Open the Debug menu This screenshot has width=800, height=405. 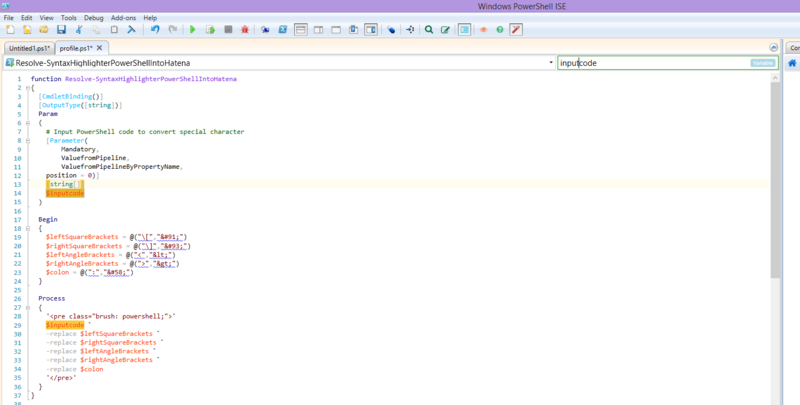click(94, 17)
